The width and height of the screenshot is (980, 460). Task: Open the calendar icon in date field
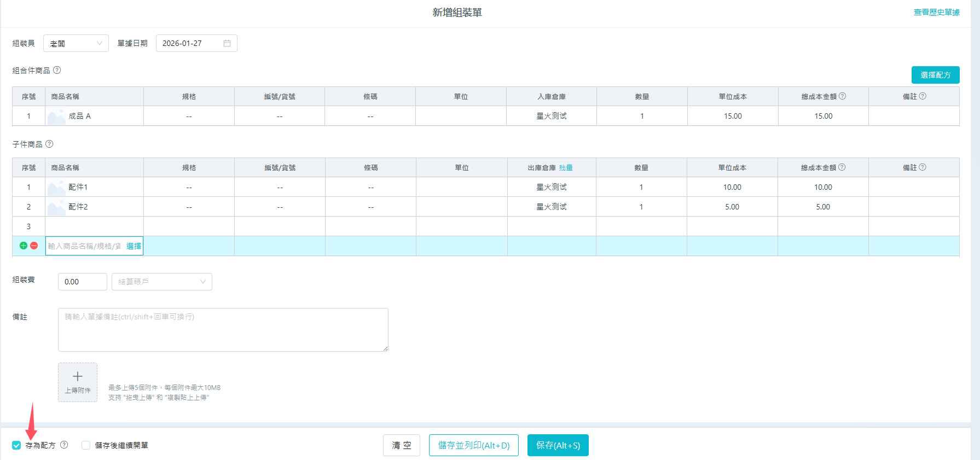click(x=227, y=43)
